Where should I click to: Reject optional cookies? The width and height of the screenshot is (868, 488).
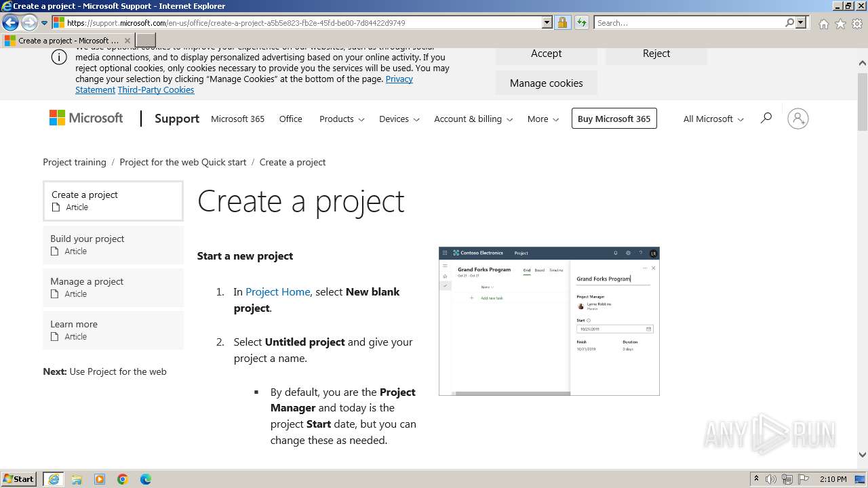[x=656, y=54]
